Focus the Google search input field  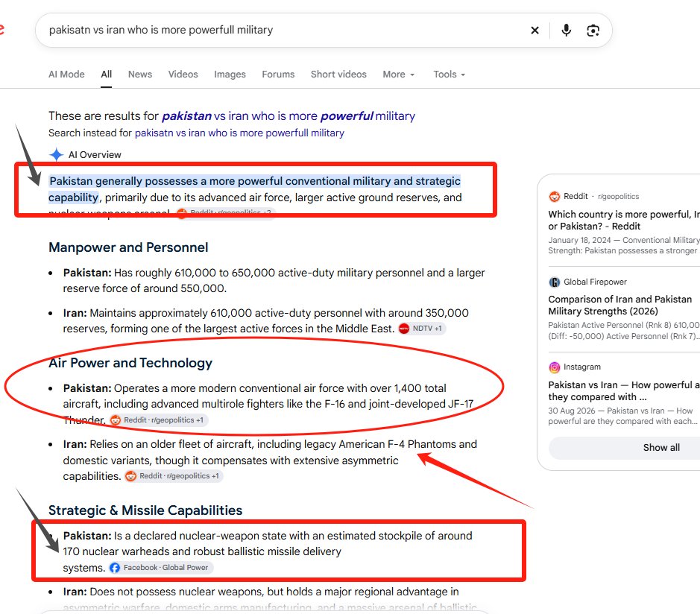pyautogui.click(x=286, y=31)
